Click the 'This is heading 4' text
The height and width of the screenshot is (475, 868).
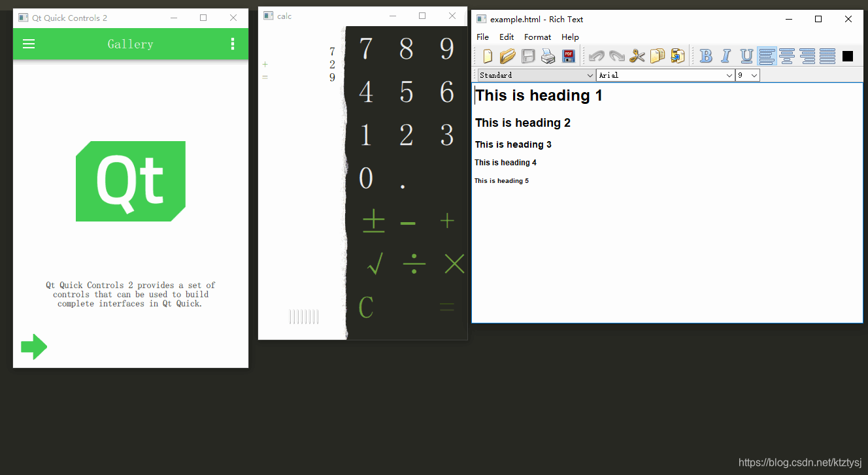pos(505,163)
